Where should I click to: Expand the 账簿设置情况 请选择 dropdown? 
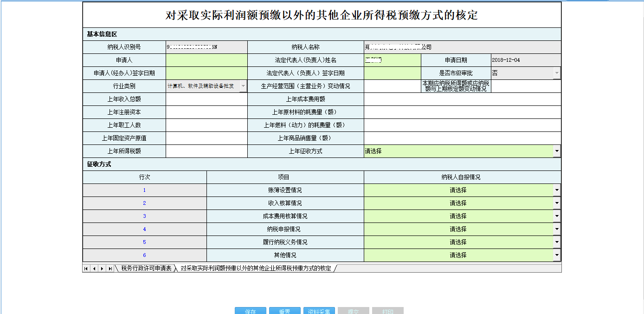pyautogui.click(x=556, y=190)
